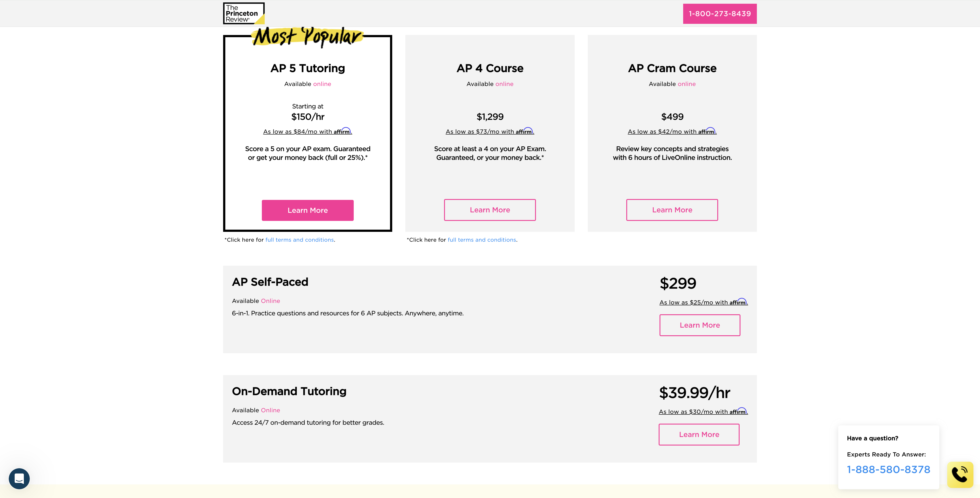
Task: Click the $73/mo Affirm financing link
Action: pos(490,132)
